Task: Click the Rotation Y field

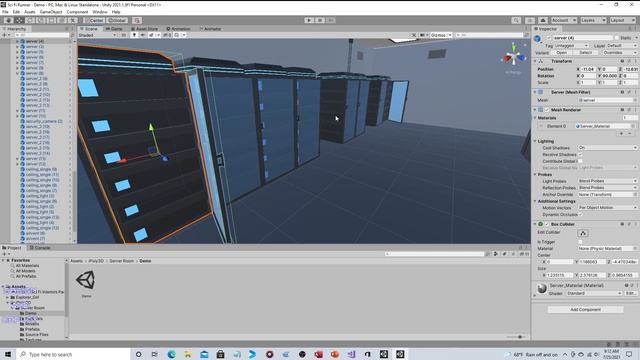Action: tap(610, 76)
